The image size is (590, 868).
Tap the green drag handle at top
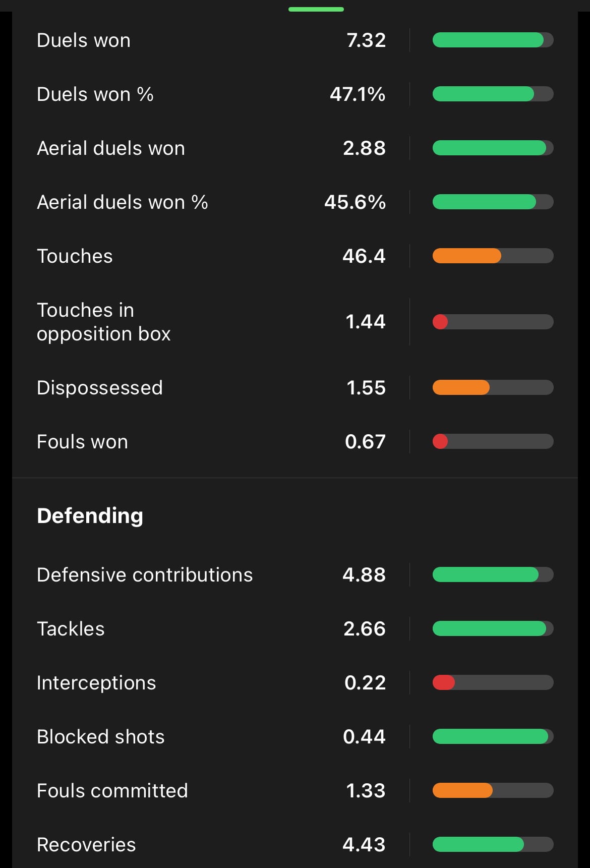[x=316, y=9]
